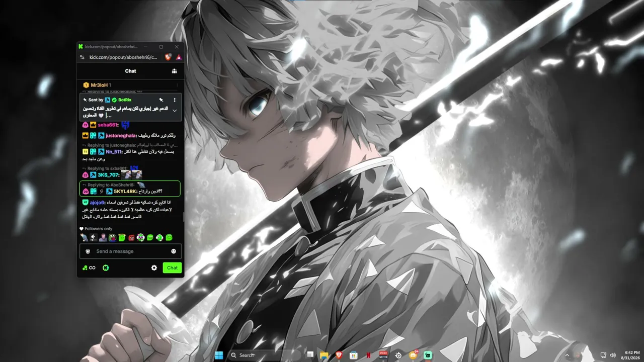This screenshot has width=644, height=362.
Task: Open Microsoft Store from the taskbar
Action: pyautogui.click(x=354, y=355)
